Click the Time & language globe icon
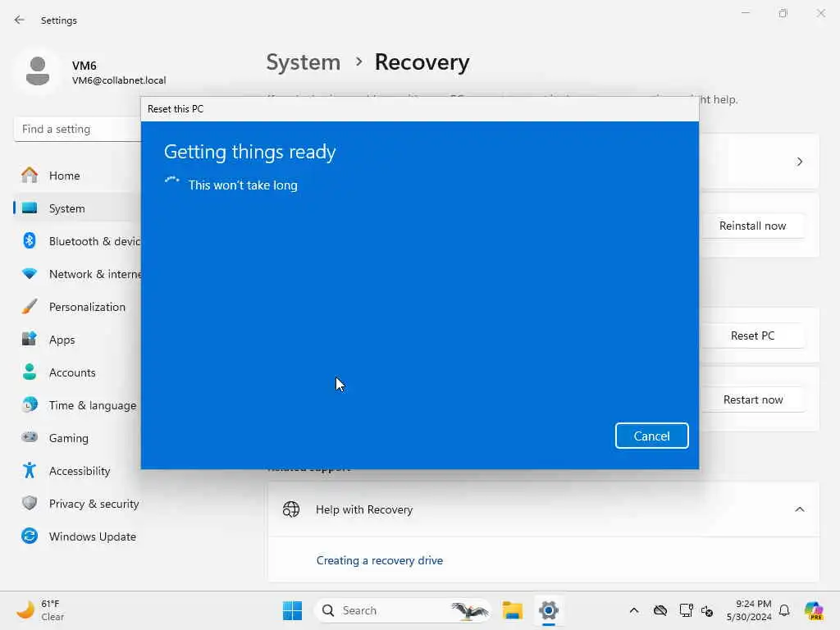 (x=30, y=404)
